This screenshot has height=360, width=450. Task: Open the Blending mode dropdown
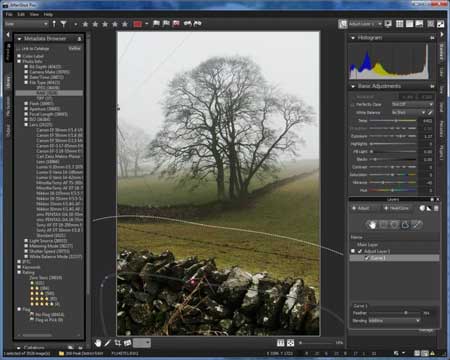click(394, 320)
